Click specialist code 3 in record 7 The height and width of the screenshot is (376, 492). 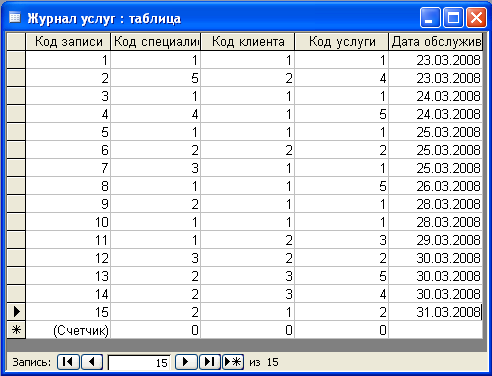156,168
